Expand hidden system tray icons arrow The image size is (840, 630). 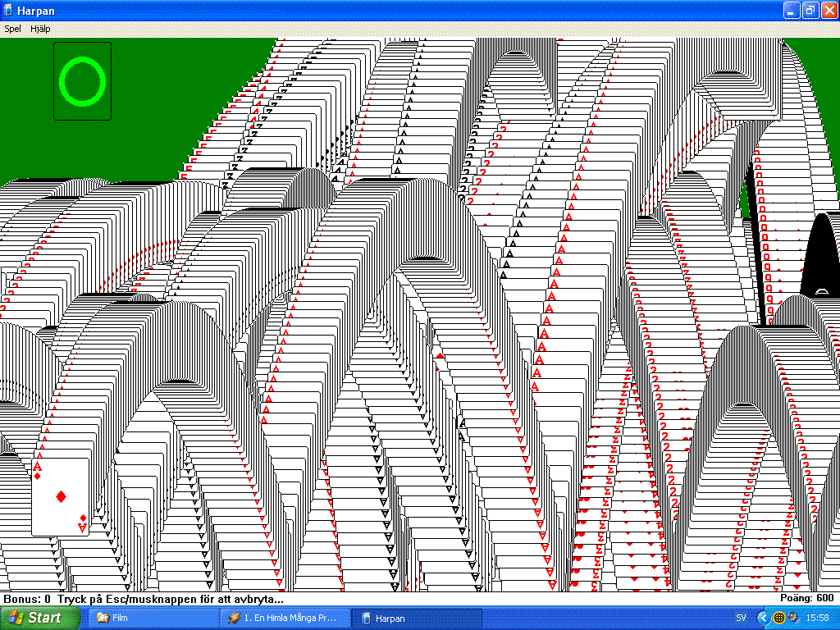(763, 618)
